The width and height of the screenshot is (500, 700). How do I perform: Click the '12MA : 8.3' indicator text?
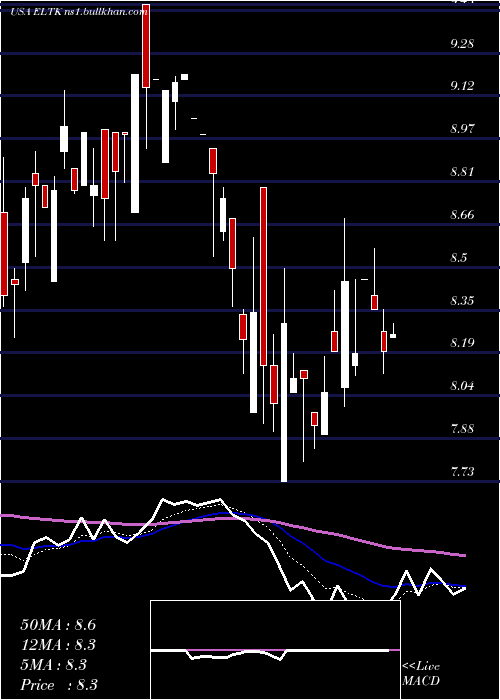click(x=58, y=645)
